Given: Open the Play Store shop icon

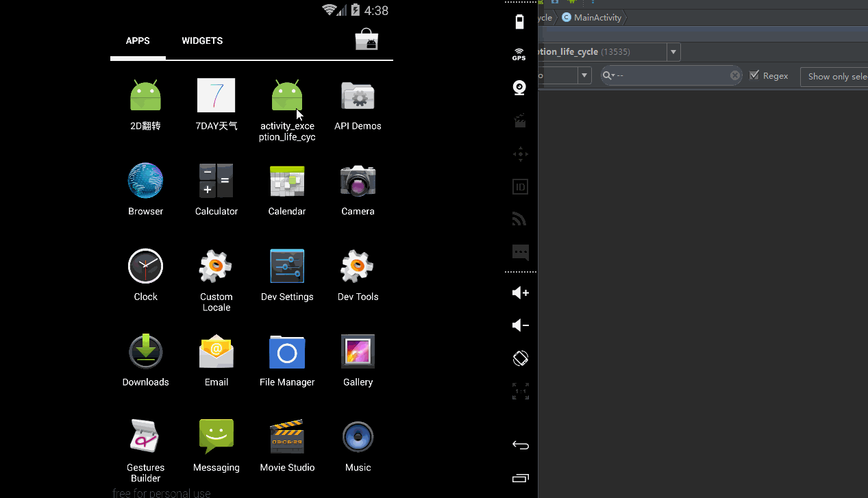Looking at the screenshot, I should point(367,40).
